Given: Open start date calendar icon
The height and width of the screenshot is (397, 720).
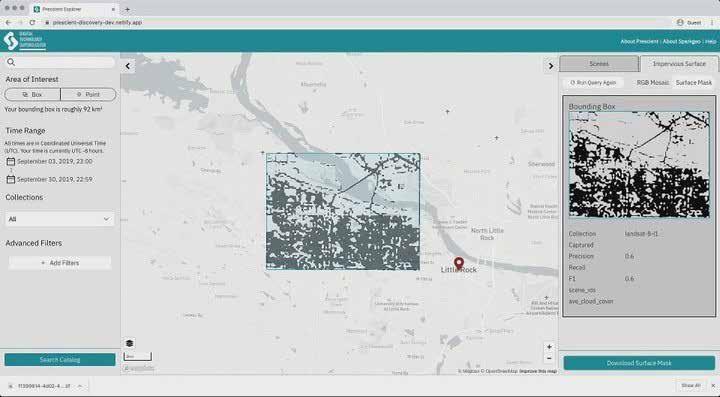Looking at the screenshot, I should point(11,162).
